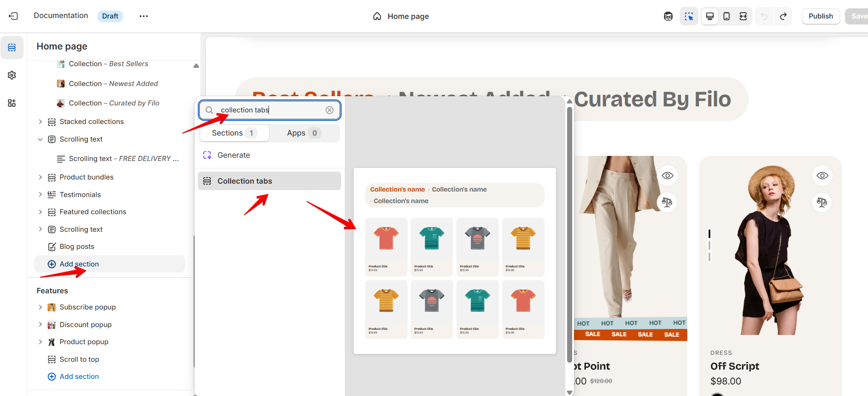Open the app embeds sidebar icon
868x396 pixels.
point(12,103)
